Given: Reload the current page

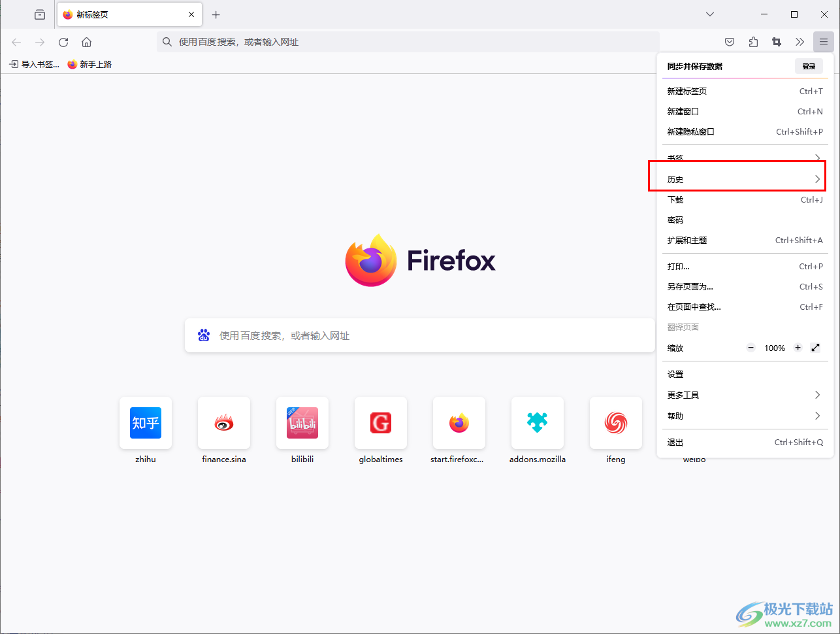Looking at the screenshot, I should click(63, 42).
